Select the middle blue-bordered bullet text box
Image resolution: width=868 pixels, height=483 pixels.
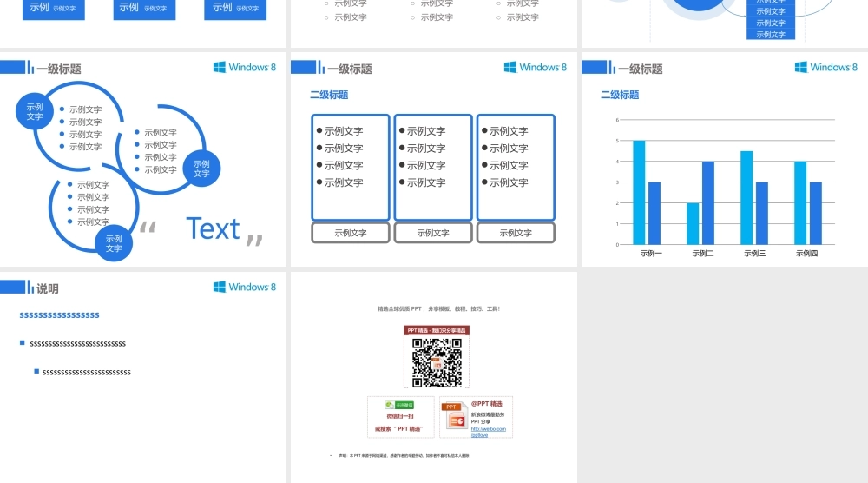pyautogui.click(x=433, y=168)
